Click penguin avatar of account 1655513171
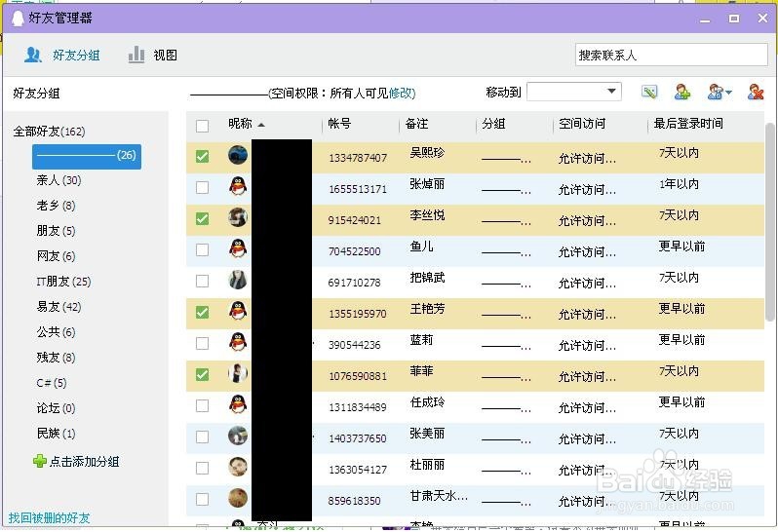This screenshot has width=778, height=532. click(x=238, y=186)
